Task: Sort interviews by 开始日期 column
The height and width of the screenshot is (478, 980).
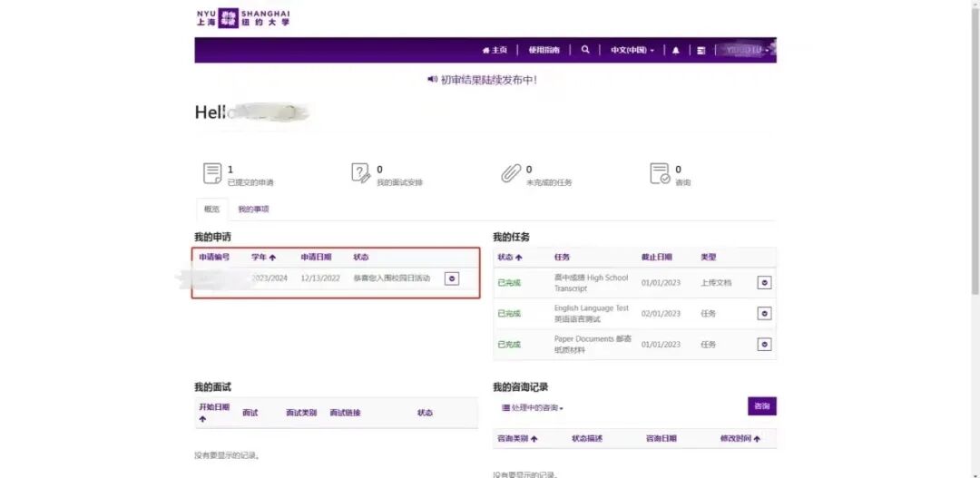Action: point(214,413)
